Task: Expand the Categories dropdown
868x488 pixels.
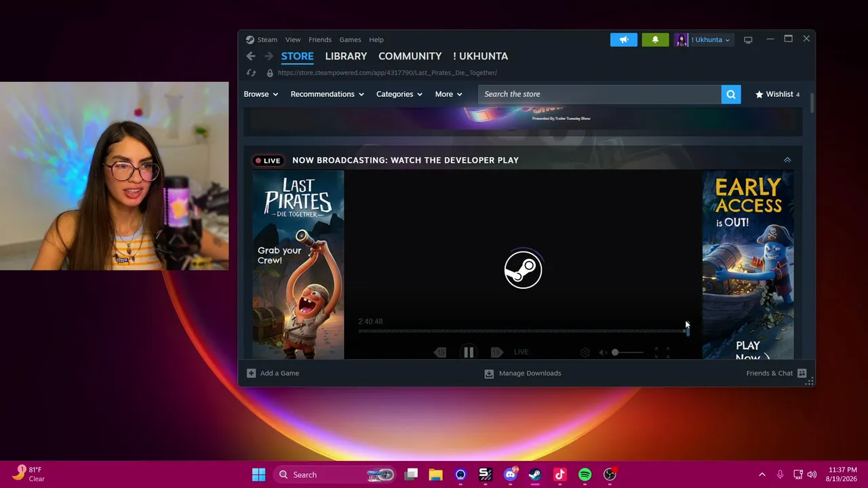Action: click(399, 94)
